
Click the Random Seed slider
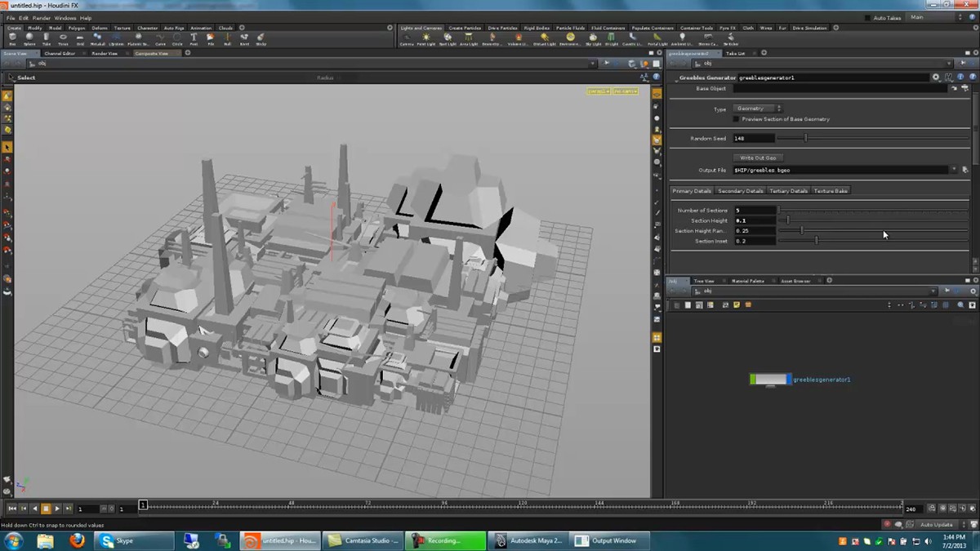point(806,137)
